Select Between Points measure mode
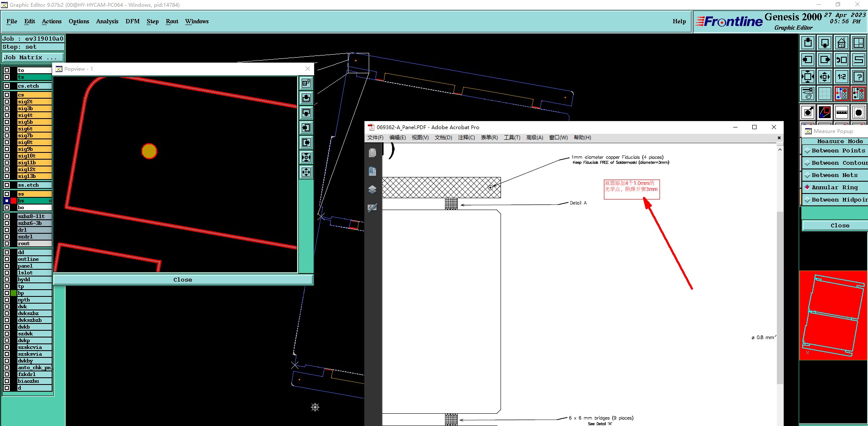 pos(835,151)
